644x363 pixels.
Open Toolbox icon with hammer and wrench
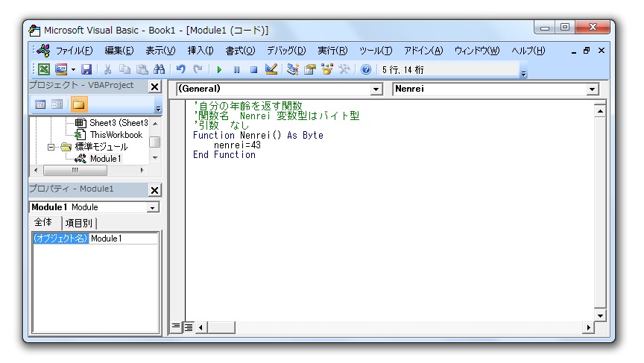click(x=344, y=69)
